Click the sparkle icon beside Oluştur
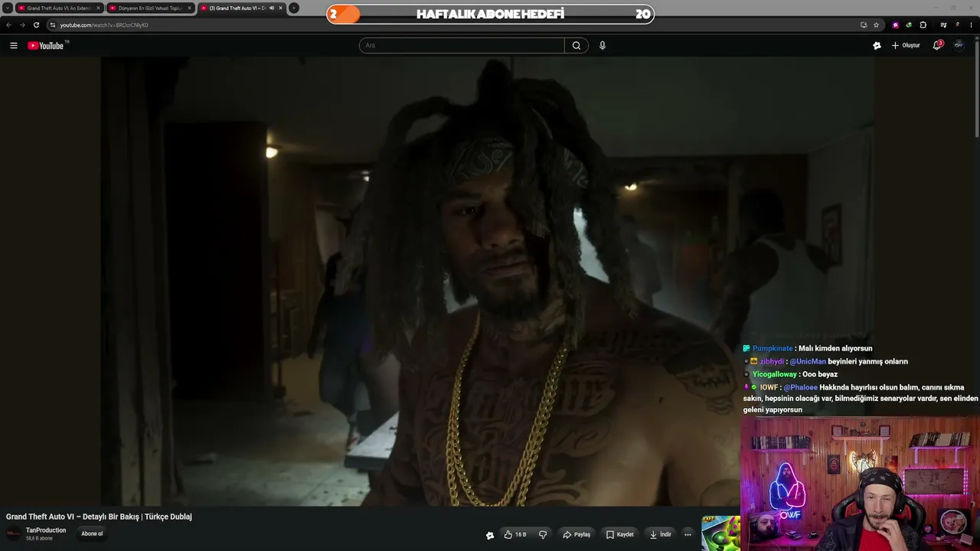The height and width of the screenshot is (551, 980). click(877, 45)
